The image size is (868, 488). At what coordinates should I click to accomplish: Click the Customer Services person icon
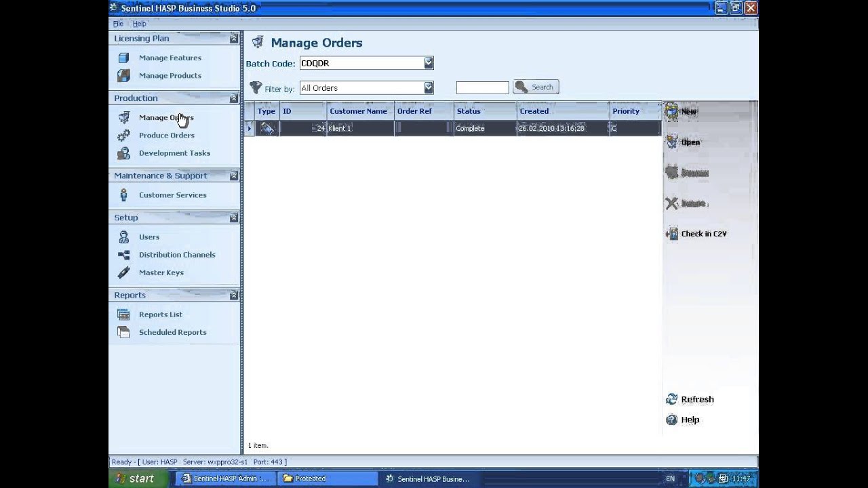point(123,195)
